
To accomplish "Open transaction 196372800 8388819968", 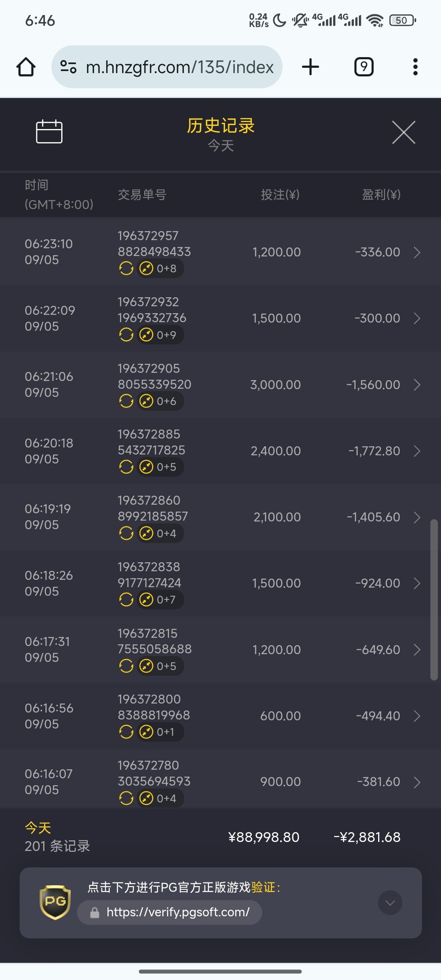I will coord(154,707).
